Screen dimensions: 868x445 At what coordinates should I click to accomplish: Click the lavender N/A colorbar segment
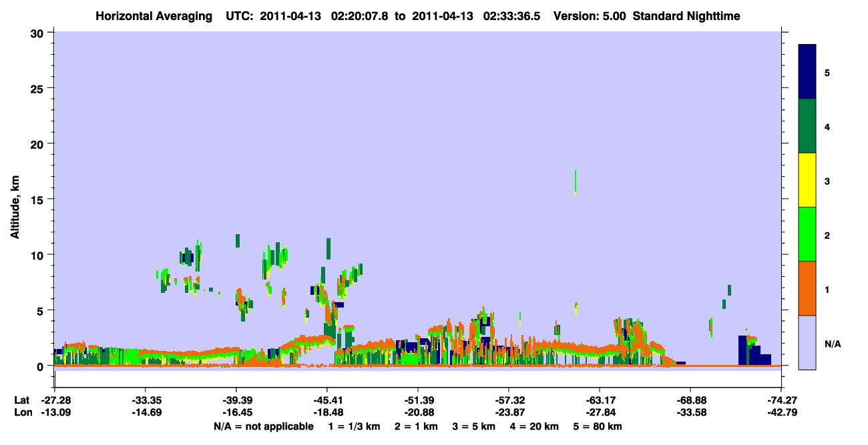(x=807, y=342)
